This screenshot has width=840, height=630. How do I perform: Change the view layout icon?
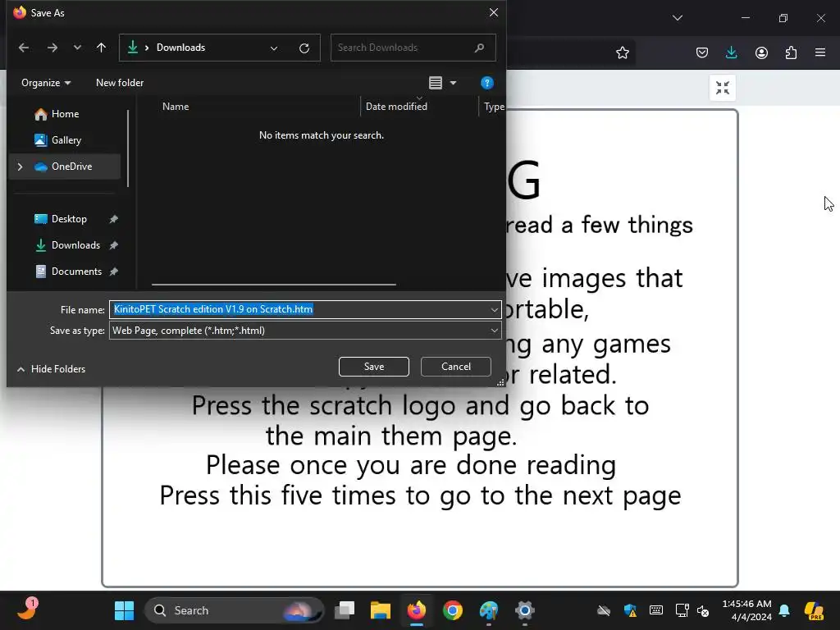(436, 83)
